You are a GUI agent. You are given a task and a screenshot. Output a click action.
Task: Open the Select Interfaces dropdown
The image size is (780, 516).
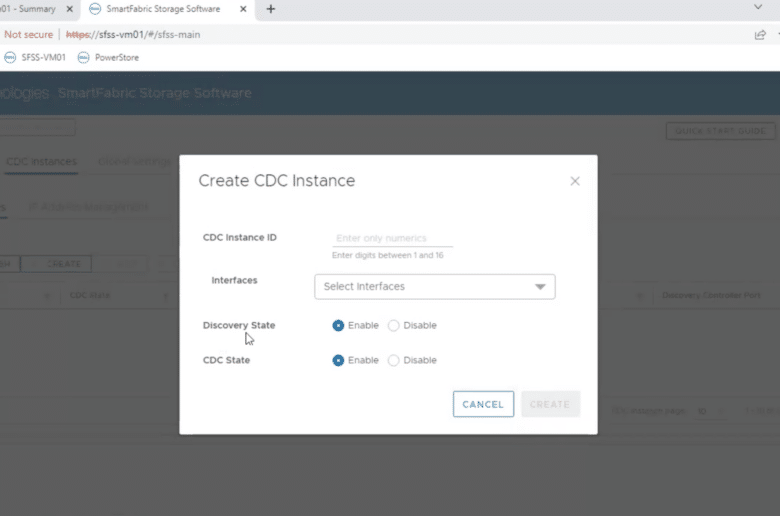435,287
